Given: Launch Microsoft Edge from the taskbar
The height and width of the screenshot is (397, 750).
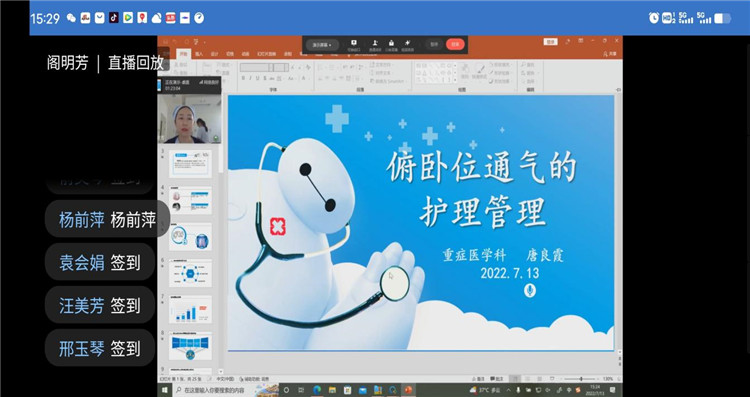Looking at the screenshot, I should [x=317, y=390].
